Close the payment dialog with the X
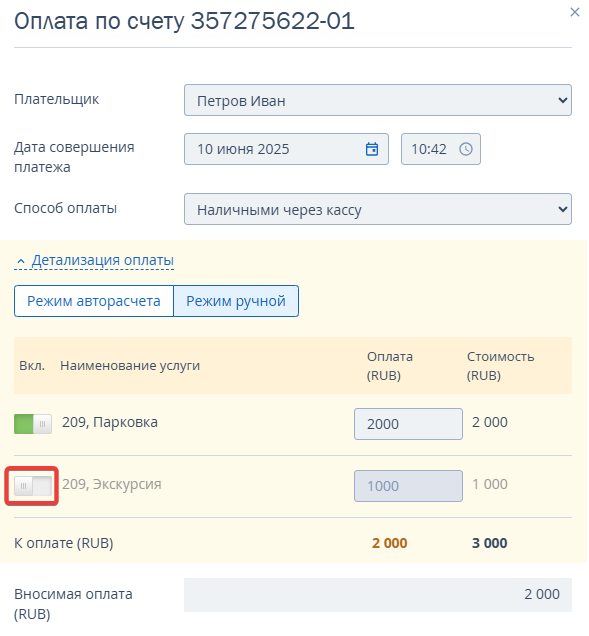The width and height of the screenshot is (589, 636). tap(574, 12)
